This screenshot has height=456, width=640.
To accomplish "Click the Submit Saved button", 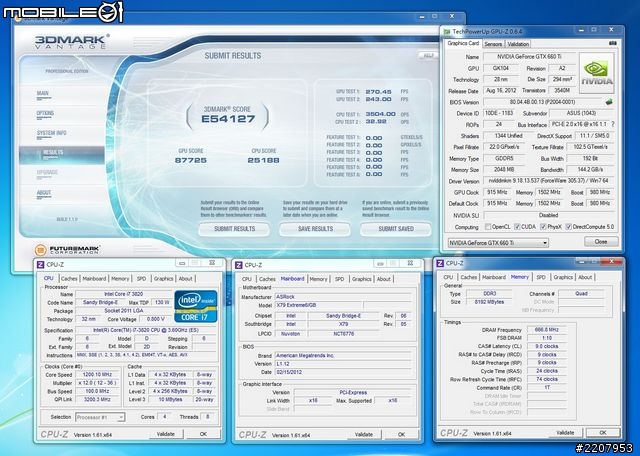I will 396,229.
